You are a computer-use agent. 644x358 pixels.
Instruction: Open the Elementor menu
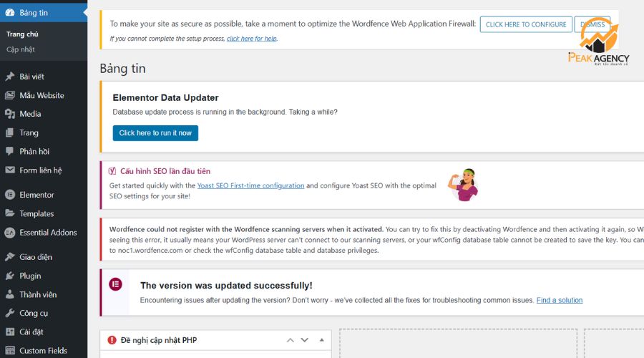pos(44,195)
